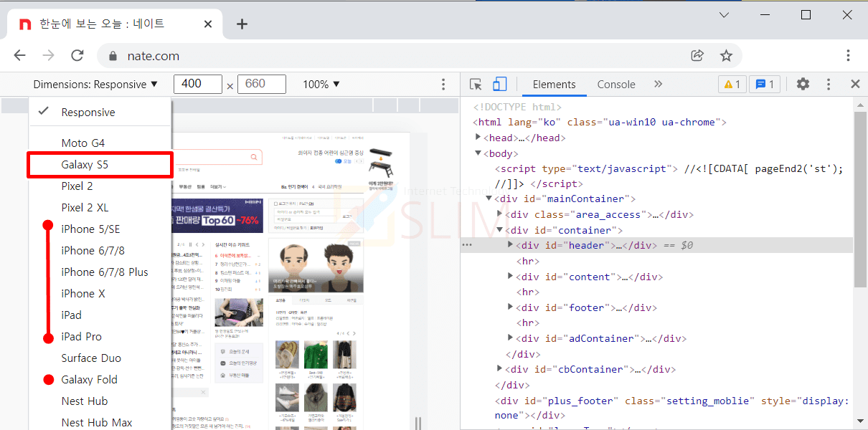Image resolution: width=868 pixels, height=430 pixels.
Task: Select iPhone X device
Action: (x=100, y=294)
